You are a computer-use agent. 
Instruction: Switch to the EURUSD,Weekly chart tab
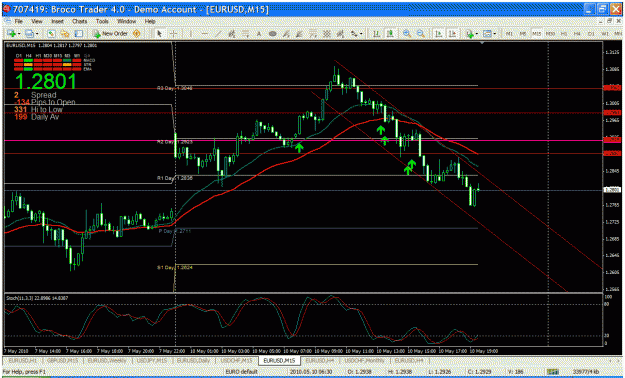coord(107,360)
